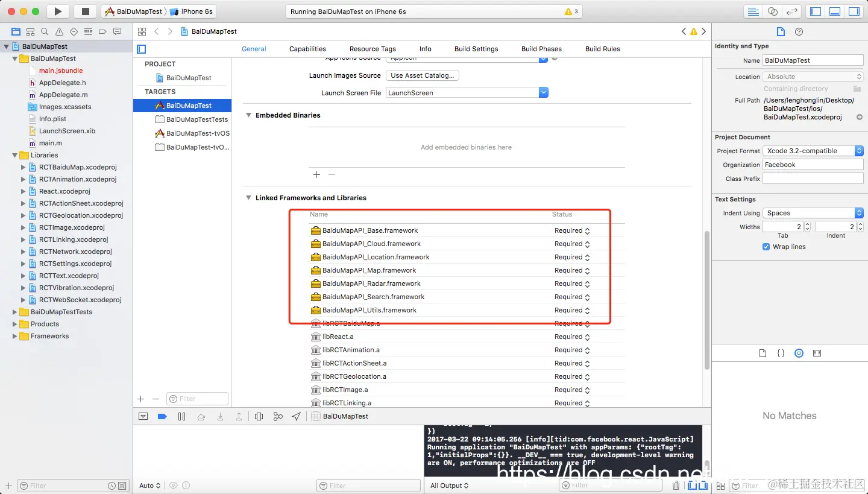Viewport: 868px width, 494px height.
Task: Open the Find navigator magnifier icon
Action: [45, 31]
